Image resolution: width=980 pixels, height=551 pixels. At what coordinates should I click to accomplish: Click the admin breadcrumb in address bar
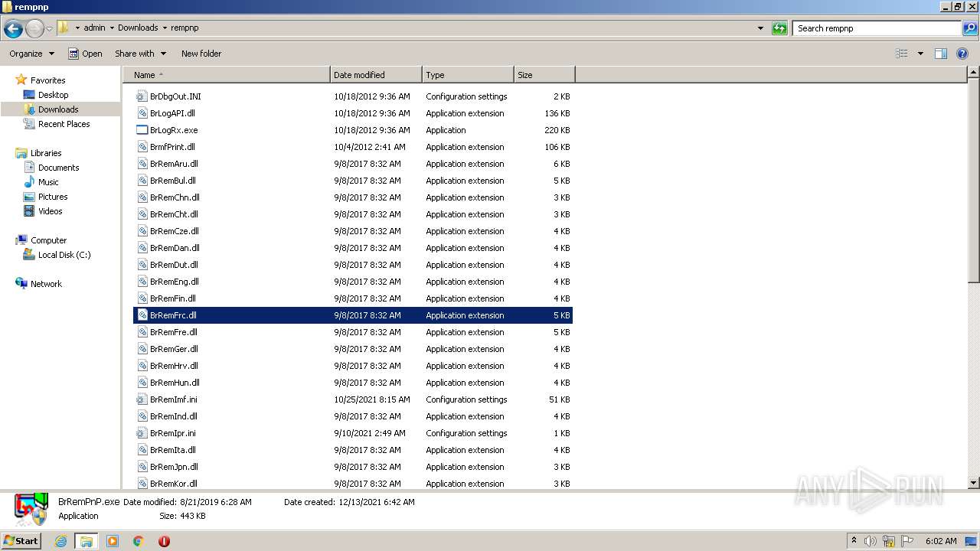pyautogui.click(x=94, y=28)
